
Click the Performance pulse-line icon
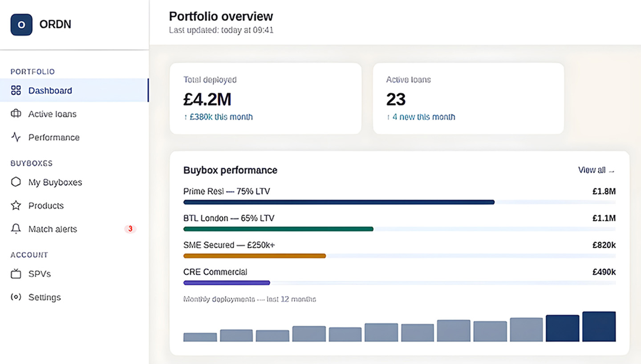point(16,137)
